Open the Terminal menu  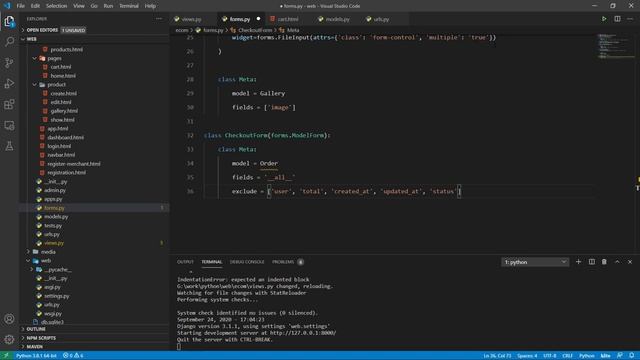tap(129, 6)
